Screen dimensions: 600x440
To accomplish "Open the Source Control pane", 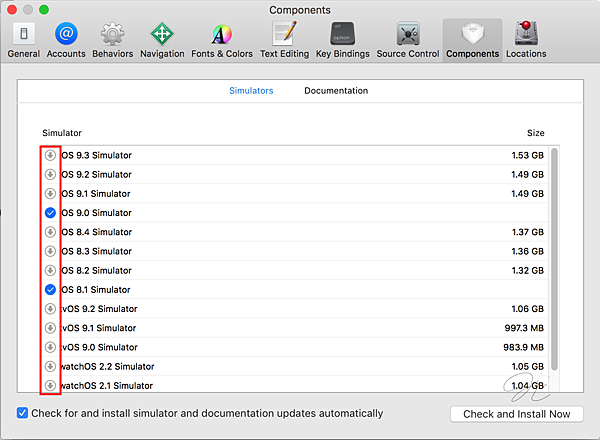I will pyautogui.click(x=408, y=40).
